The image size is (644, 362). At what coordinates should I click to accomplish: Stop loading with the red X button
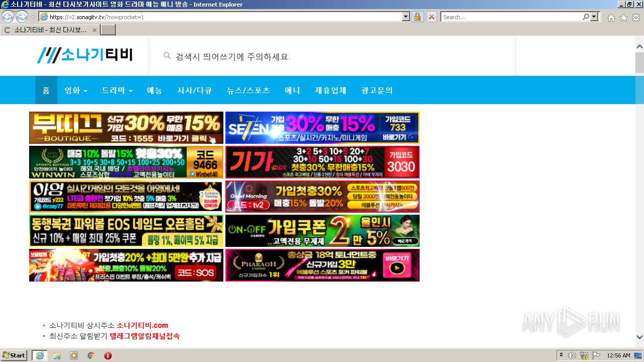(431, 17)
